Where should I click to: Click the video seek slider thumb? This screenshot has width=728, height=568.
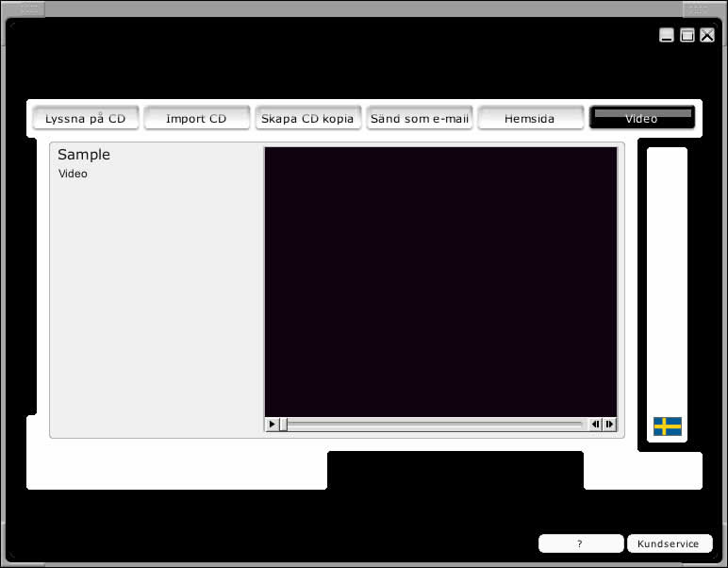coord(283,425)
